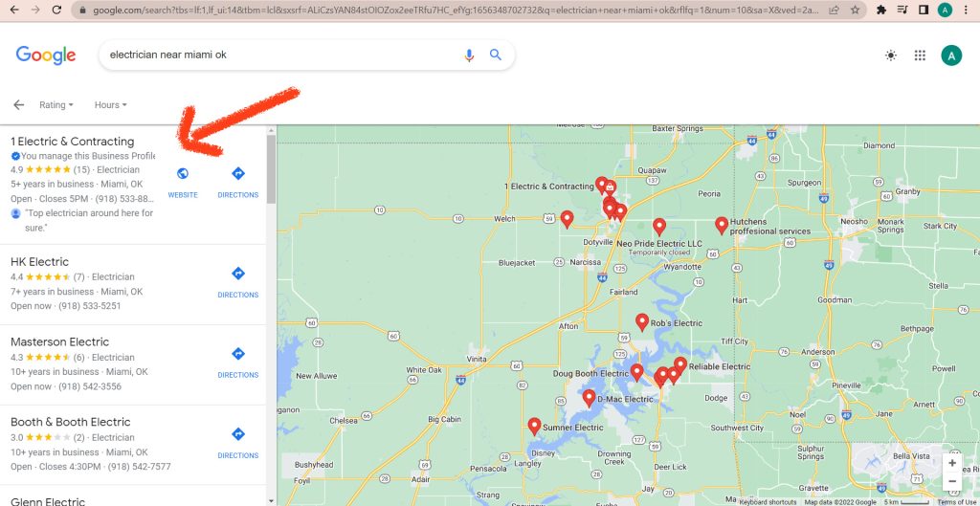Image resolution: width=980 pixels, height=506 pixels.
Task: Bookmark this page with star icon
Action: [x=855, y=10]
